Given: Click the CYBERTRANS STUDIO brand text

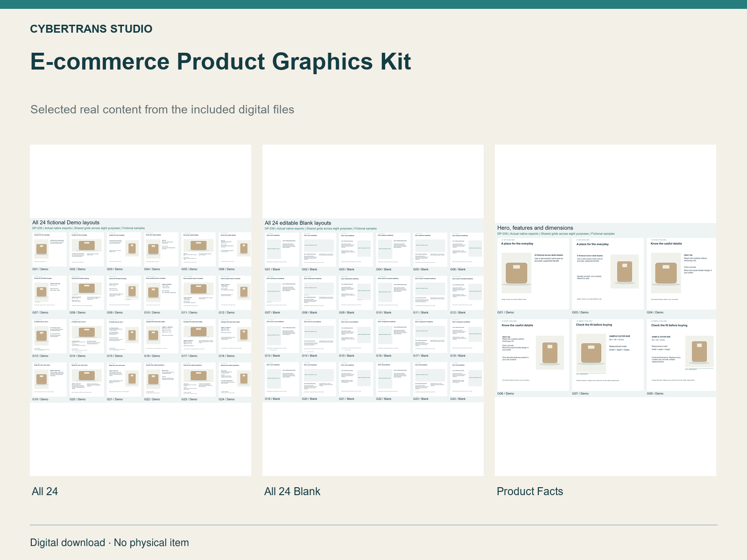Looking at the screenshot, I should tap(91, 29).
